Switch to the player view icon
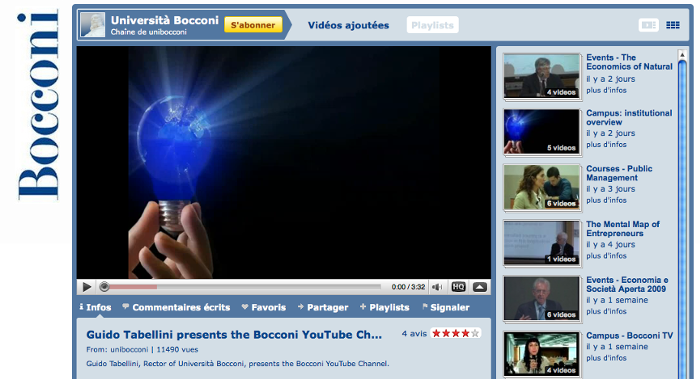 [649, 25]
